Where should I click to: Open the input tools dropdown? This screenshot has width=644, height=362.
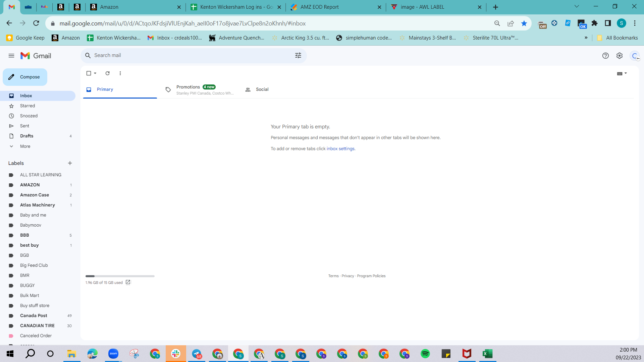coord(622,73)
